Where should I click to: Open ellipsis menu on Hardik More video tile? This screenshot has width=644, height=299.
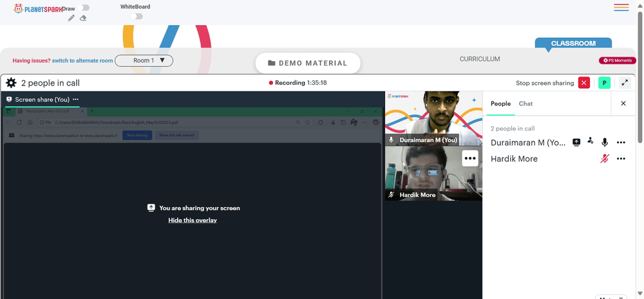pos(470,158)
